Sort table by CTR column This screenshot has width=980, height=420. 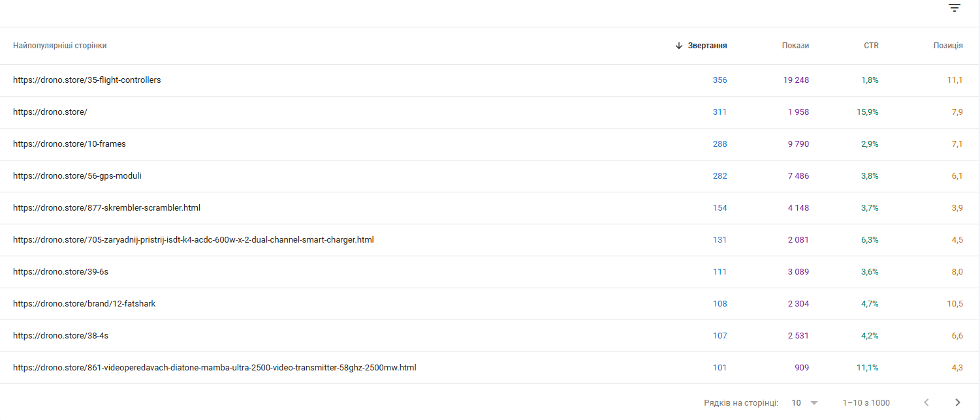[871, 46]
